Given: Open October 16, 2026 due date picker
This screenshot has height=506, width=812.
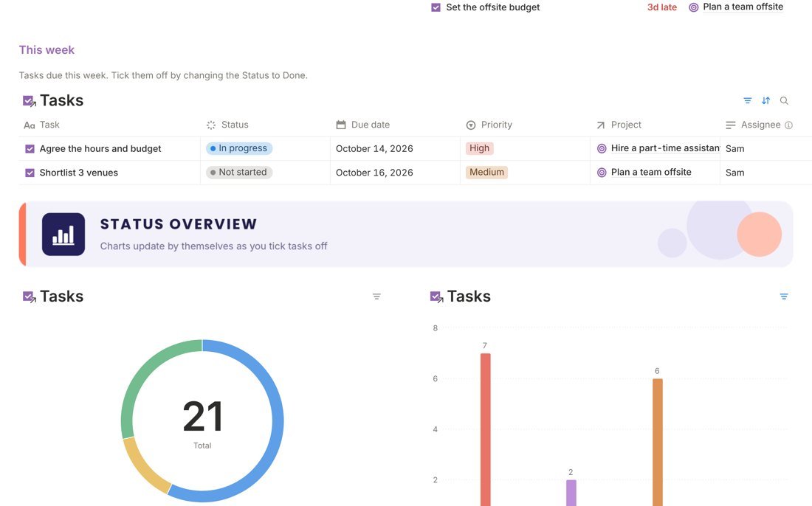Looking at the screenshot, I should pos(374,173).
